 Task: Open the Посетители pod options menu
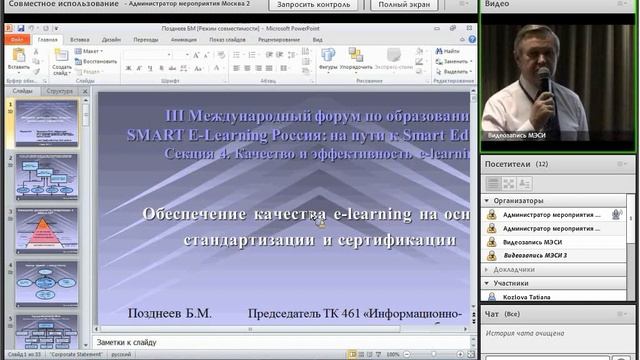(622, 164)
